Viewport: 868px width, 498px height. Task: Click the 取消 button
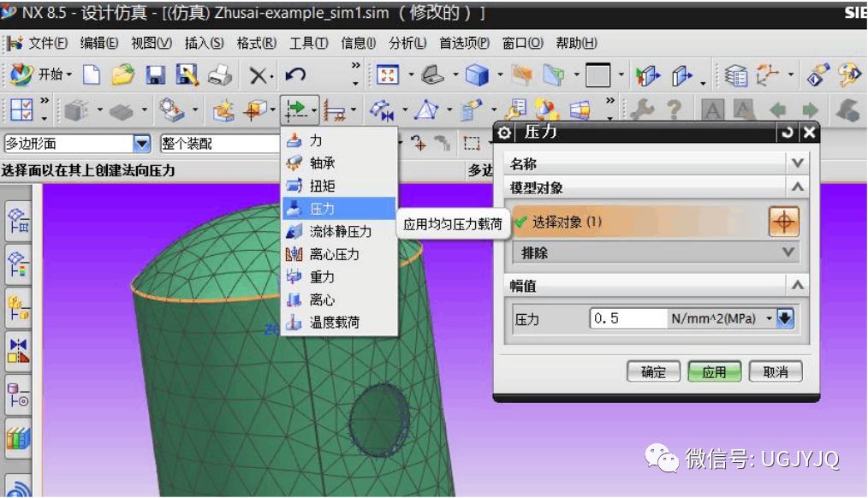(x=776, y=372)
